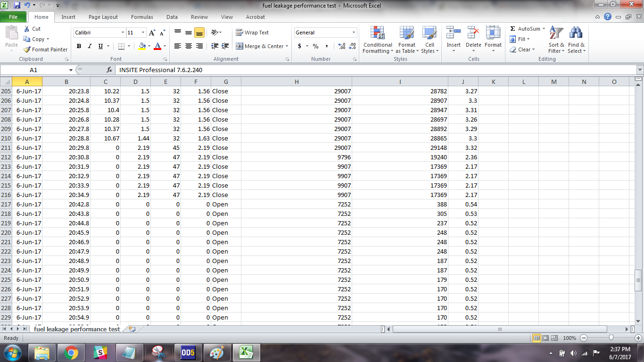
Task: Click Save in Quick Access Toolbar
Action: tap(17, 6)
